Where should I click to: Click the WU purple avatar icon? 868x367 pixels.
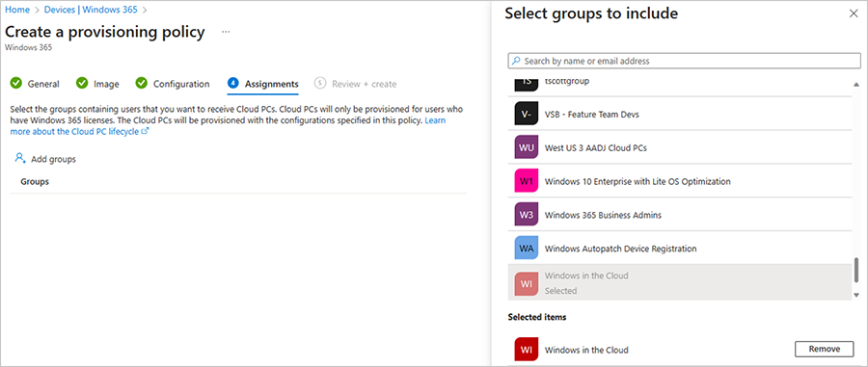click(527, 147)
